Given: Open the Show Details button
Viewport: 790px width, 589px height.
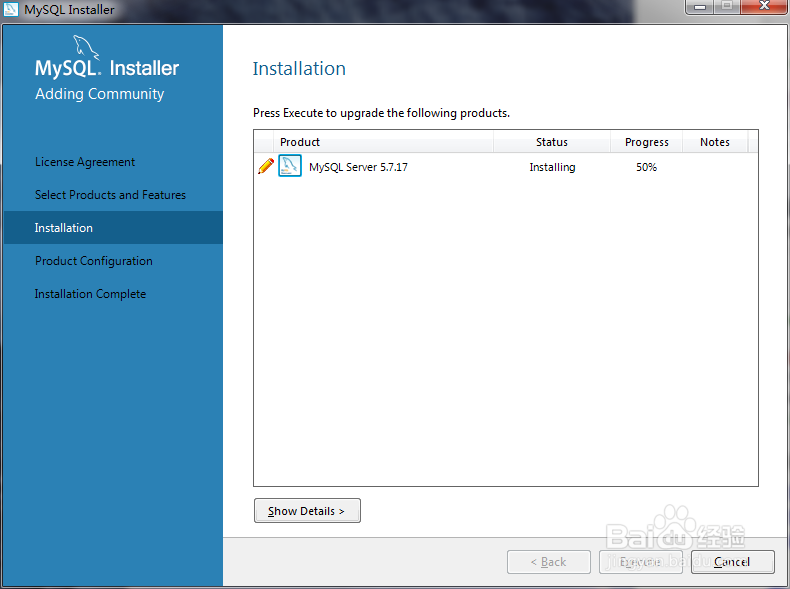Looking at the screenshot, I should pyautogui.click(x=307, y=511).
